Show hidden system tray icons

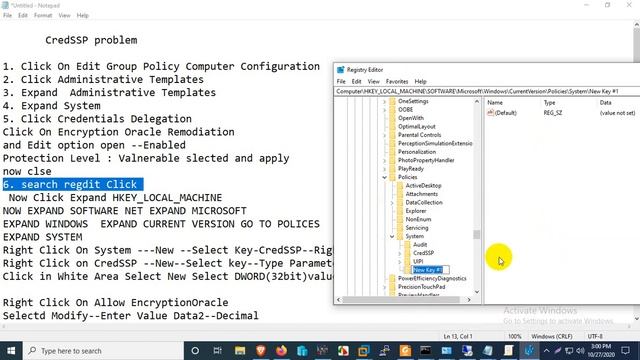click(x=547, y=351)
